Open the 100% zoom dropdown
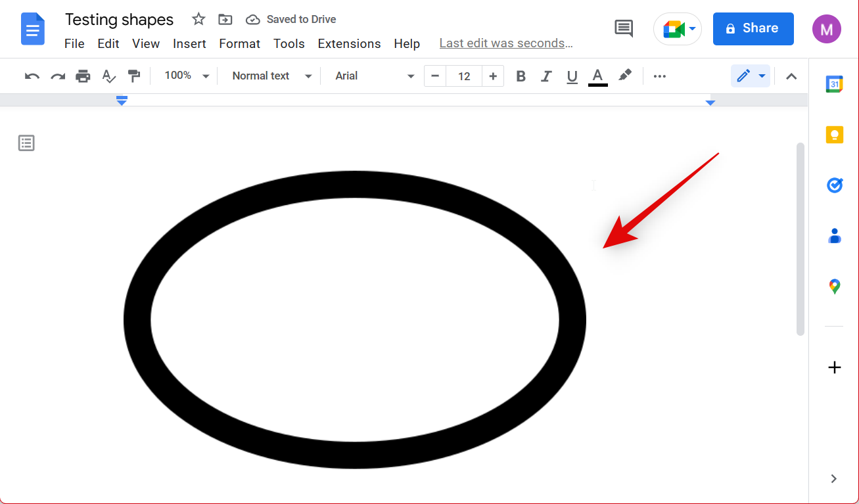The height and width of the screenshot is (504, 859). (x=187, y=76)
